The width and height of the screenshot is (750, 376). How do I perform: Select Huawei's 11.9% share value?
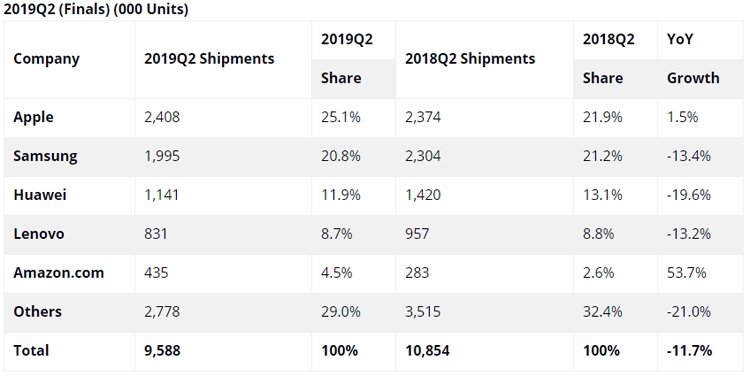341,195
